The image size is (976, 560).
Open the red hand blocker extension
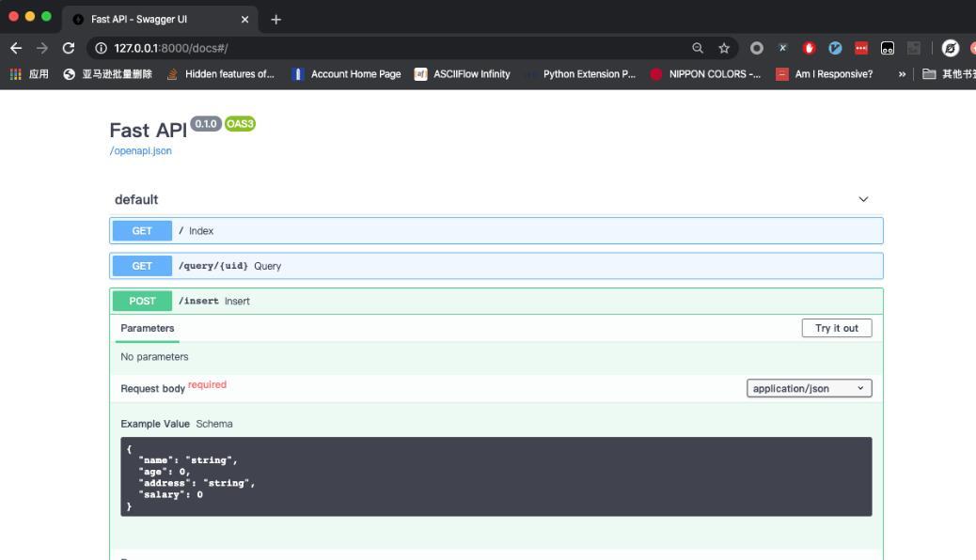coord(809,48)
